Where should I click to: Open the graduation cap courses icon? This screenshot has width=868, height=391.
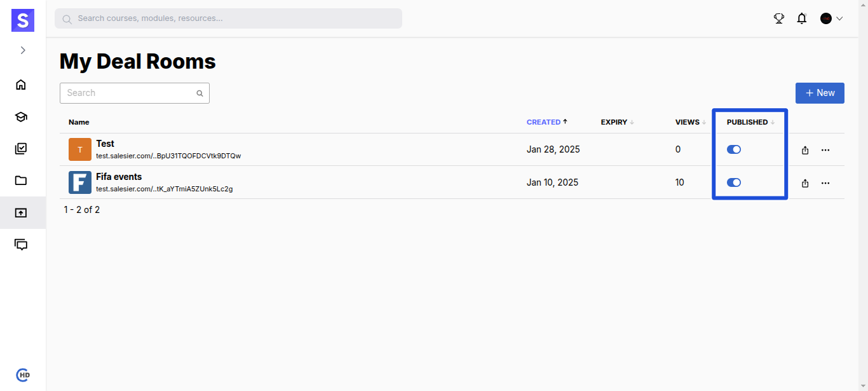pos(21,117)
